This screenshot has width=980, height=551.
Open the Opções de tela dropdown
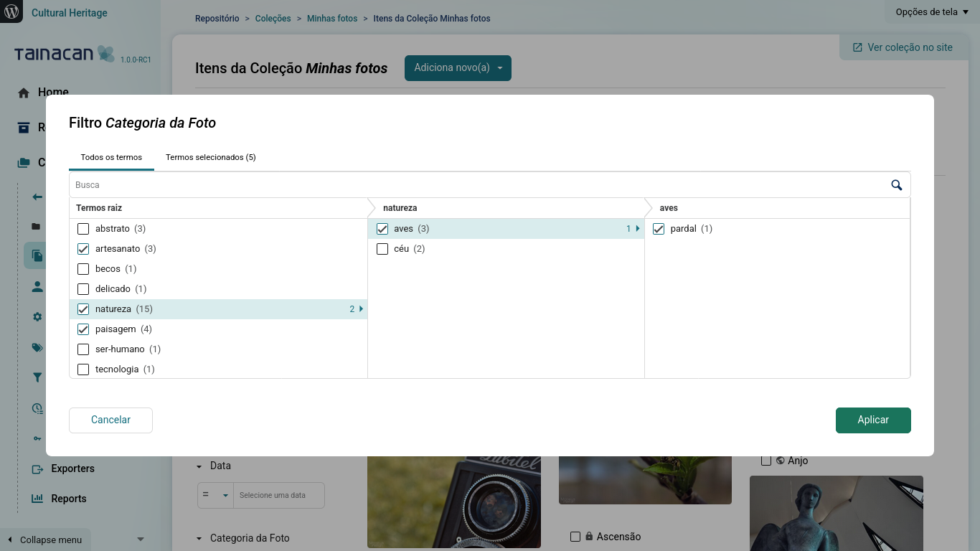coord(930,11)
